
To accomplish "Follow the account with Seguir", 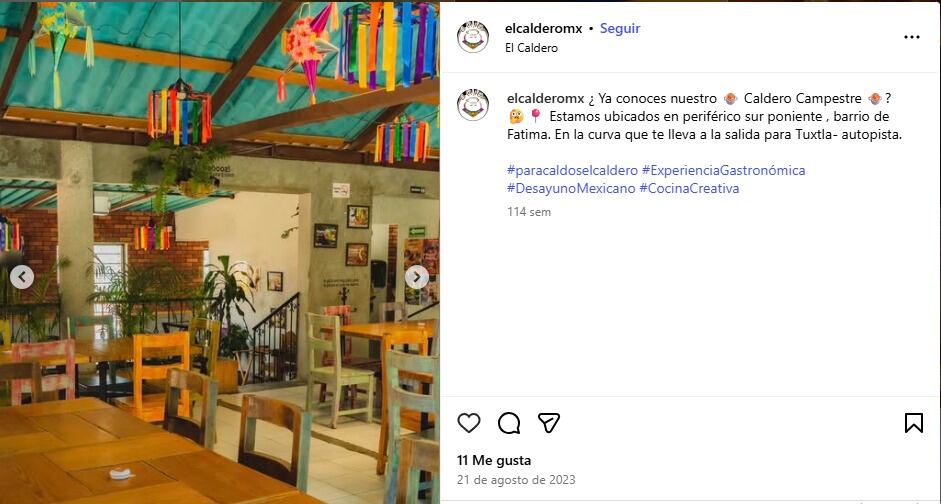I will click(620, 28).
